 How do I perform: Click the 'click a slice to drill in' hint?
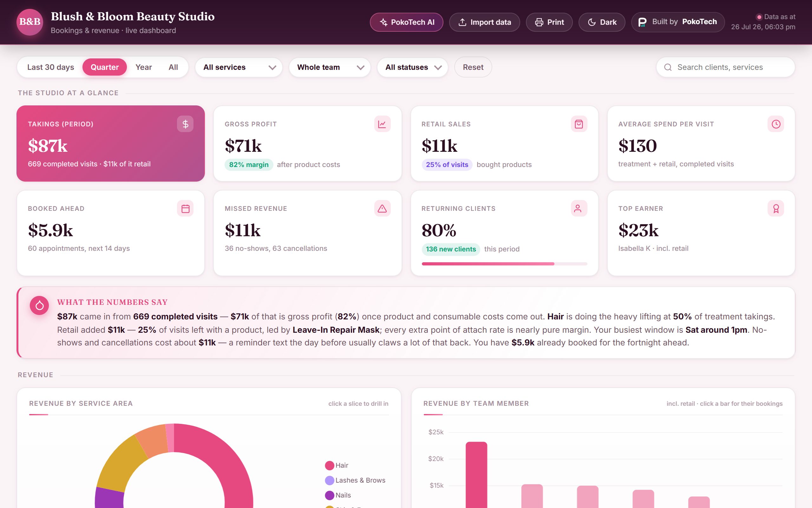pyautogui.click(x=358, y=404)
